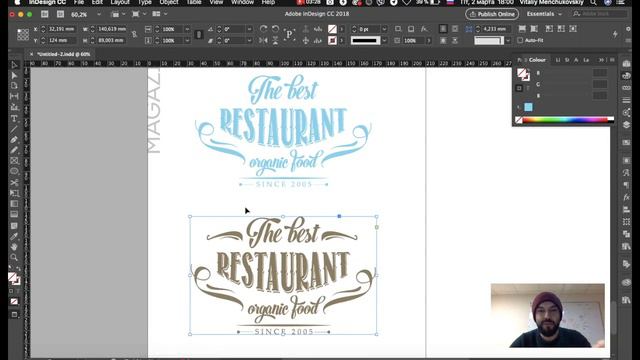Click the Flip Horizontal icon
This screenshot has height=360, width=640.
tap(263, 40)
